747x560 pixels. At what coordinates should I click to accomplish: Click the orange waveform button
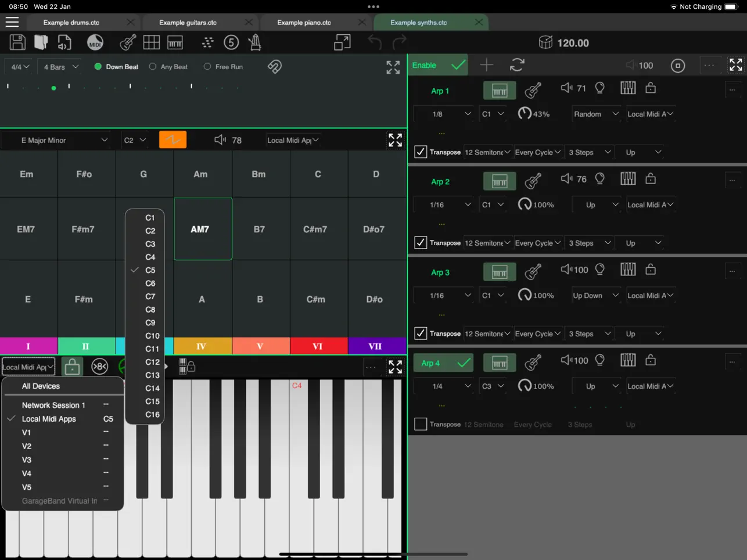click(173, 140)
